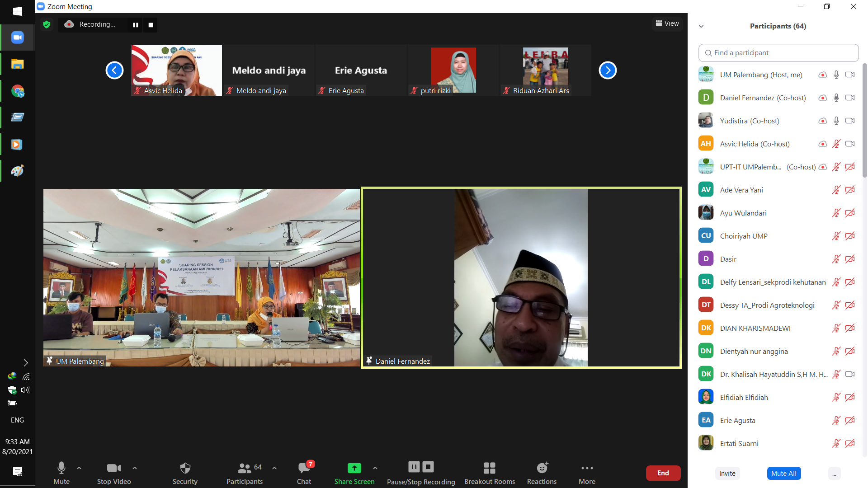Click the Invite button
868x488 pixels.
point(727,473)
